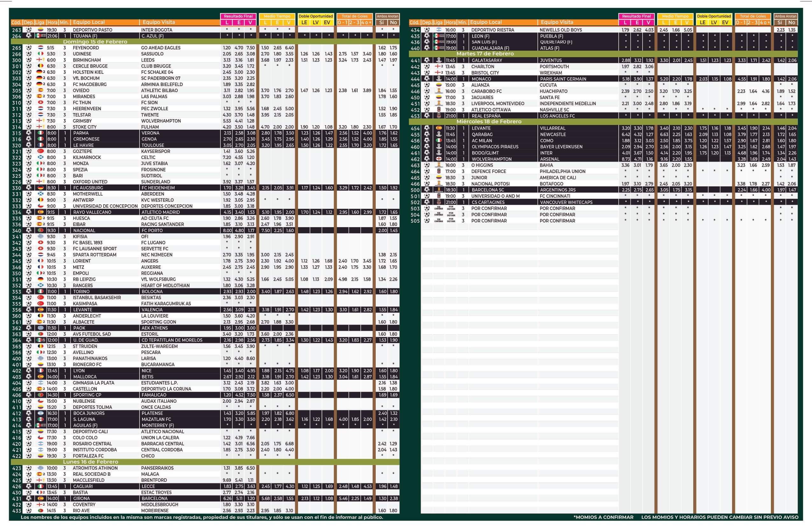Click the Copa Libertadores trophy icon beside Carabobo FC

click(x=438, y=91)
